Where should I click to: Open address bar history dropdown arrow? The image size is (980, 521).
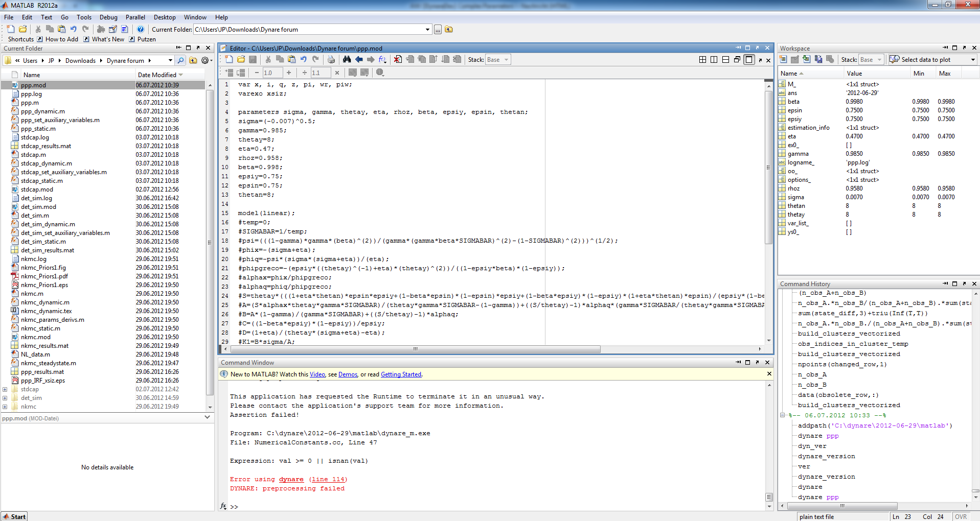click(170, 60)
